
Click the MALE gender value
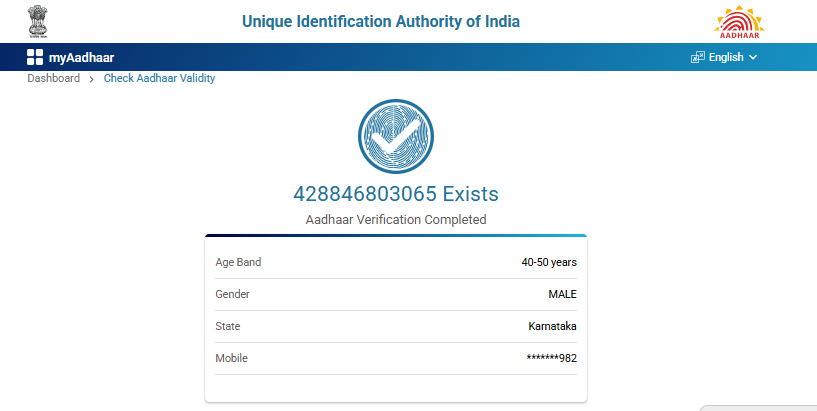pos(563,294)
